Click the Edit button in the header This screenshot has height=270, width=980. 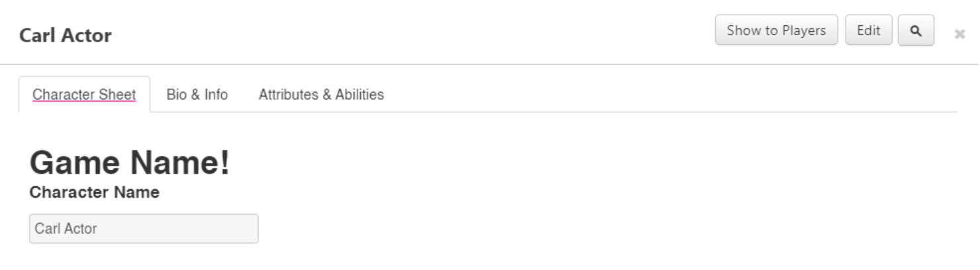[868, 30]
